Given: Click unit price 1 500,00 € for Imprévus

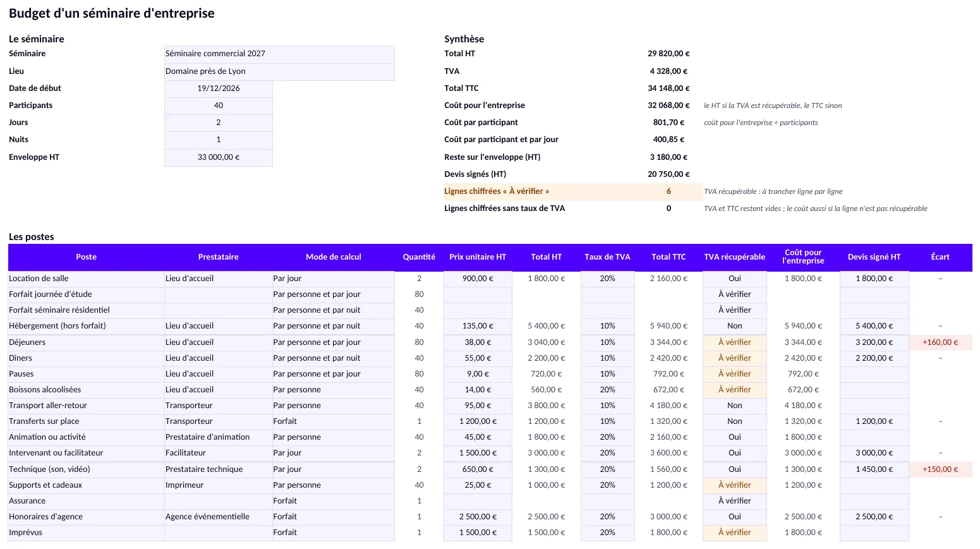Looking at the screenshot, I should (x=478, y=533).
